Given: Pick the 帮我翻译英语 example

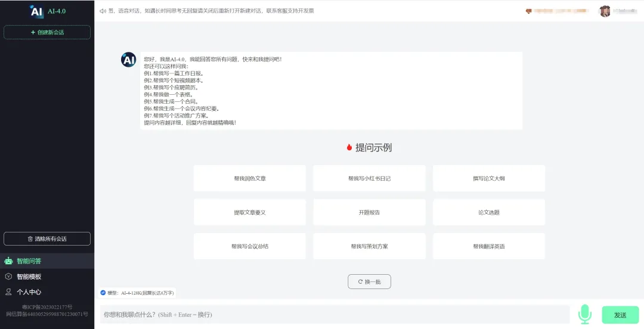Looking at the screenshot, I should click(489, 246).
